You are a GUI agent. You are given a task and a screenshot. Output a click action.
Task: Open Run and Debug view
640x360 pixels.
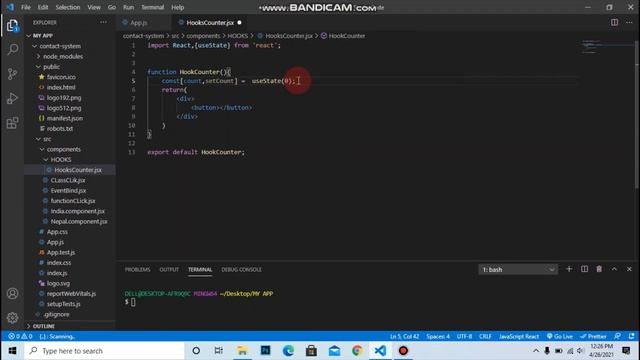coord(12,98)
